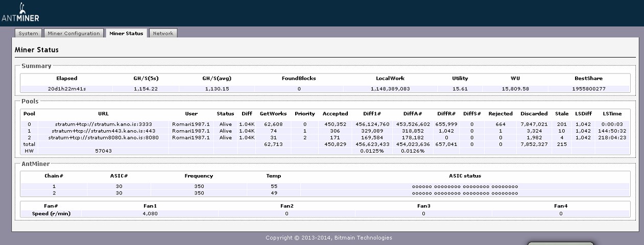Click the Temp value 49 for chain 2

pos(274,193)
